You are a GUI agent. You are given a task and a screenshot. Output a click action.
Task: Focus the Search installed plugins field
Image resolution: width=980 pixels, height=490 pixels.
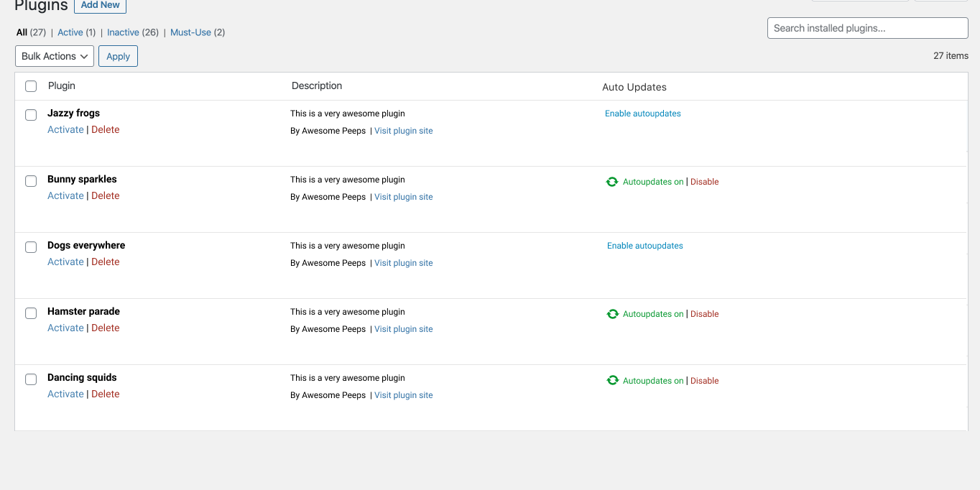(x=868, y=28)
